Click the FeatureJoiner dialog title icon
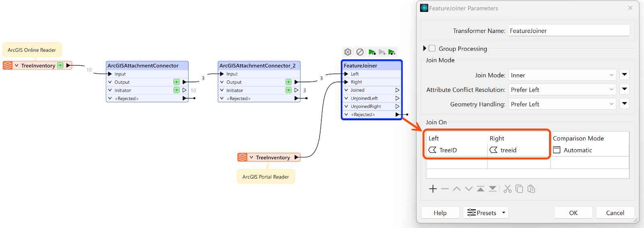The height and width of the screenshot is (228, 644). [x=424, y=8]
